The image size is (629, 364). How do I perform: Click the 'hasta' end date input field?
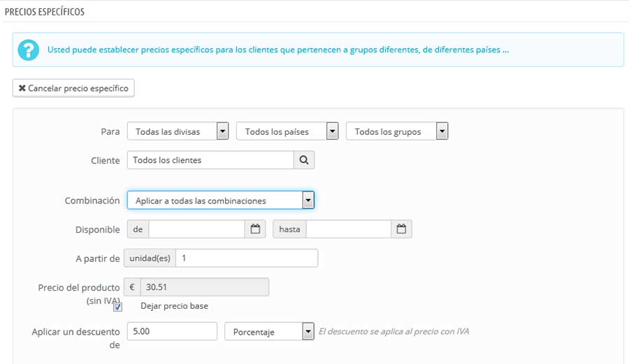(348, 229)
